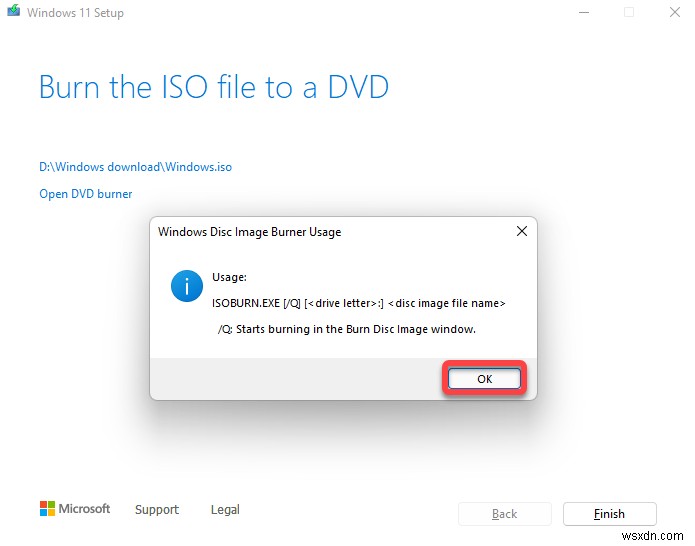Open the Support link

click(157, 510)
